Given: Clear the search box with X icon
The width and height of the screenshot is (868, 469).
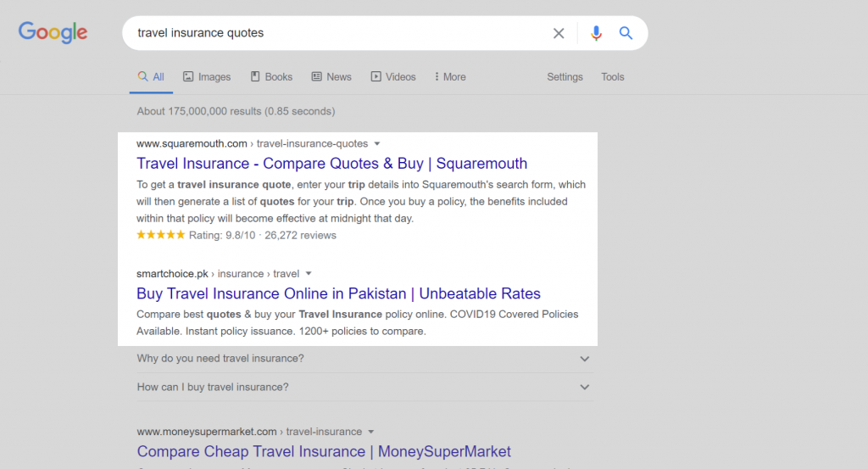Looking at the screenshot, I should click(559, 33).
